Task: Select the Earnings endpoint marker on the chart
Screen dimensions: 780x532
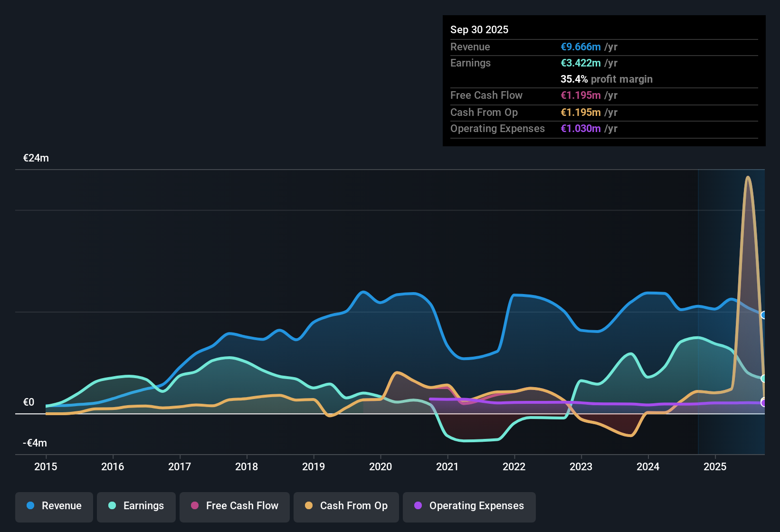Action: click(764, 379)
